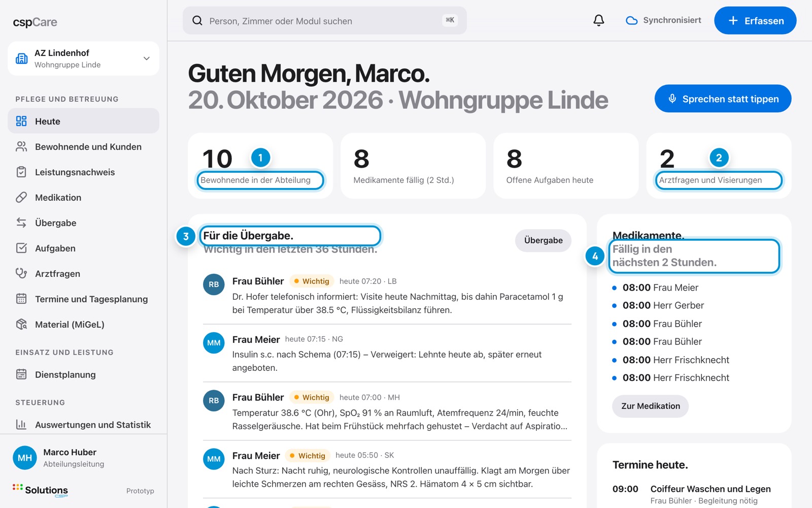Open the notifications bell
Image resolution: width=812 pixels, height=508 pixels.
pyautogui.click(x=599, y=20)
